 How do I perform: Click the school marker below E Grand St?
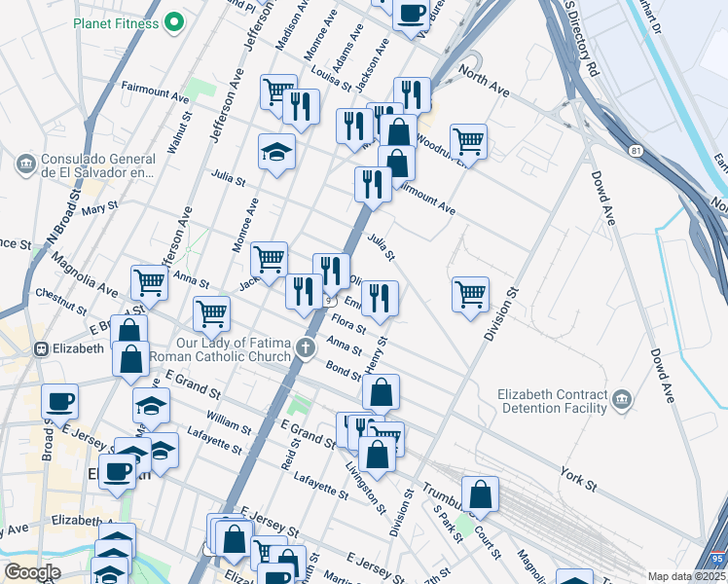pos(152,410)
